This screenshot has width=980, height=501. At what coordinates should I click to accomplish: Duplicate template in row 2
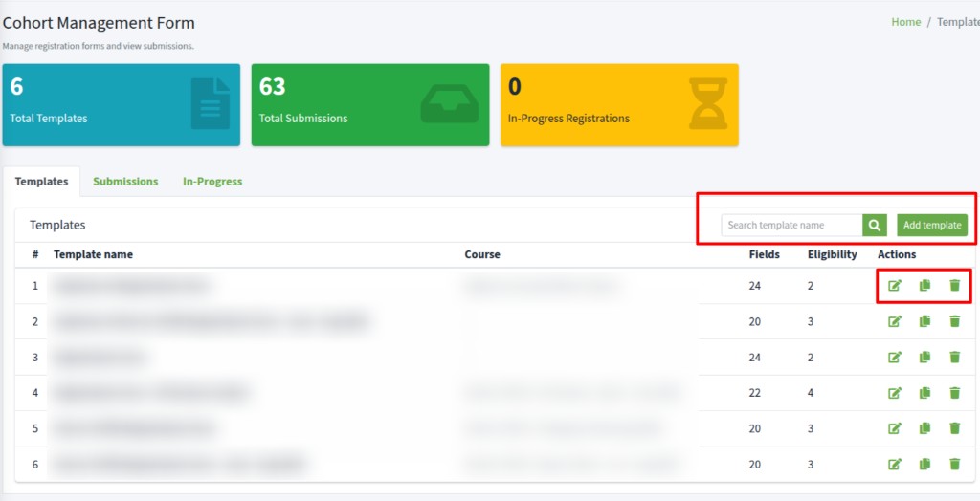925,321
